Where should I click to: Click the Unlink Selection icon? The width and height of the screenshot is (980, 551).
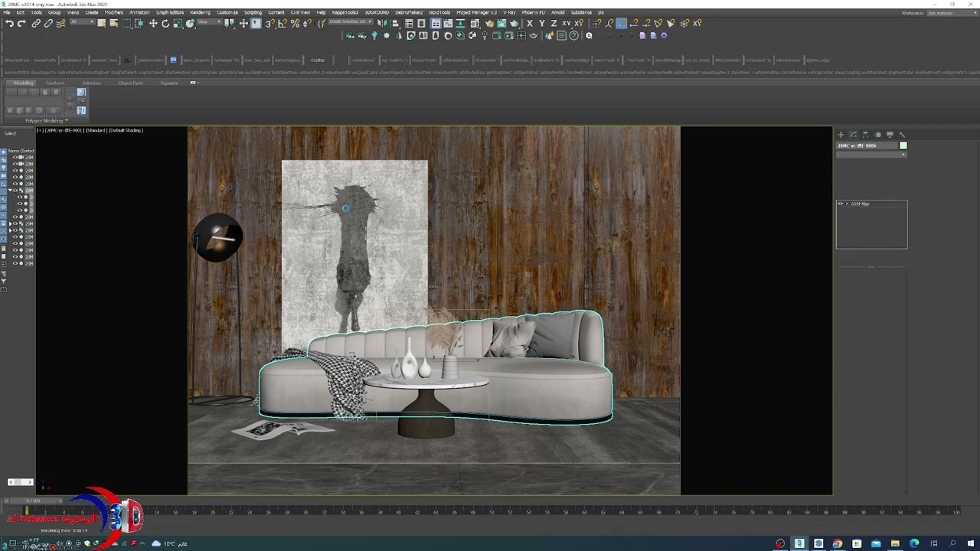[48, 23]
